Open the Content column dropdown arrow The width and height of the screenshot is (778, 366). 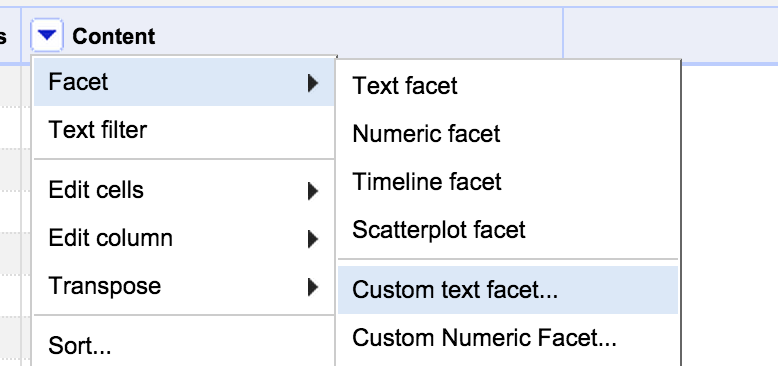pyautogui.click(x=47, y=35)
